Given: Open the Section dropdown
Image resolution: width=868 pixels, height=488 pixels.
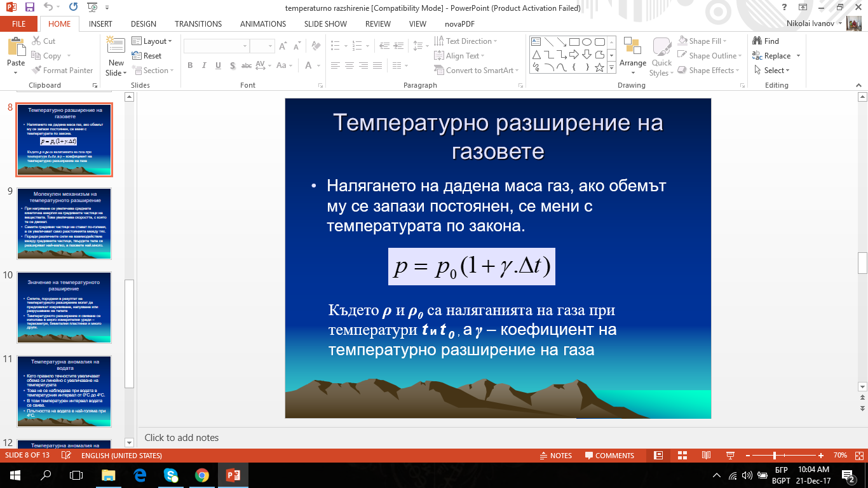Looking at the screenshot, I should 153,71.
